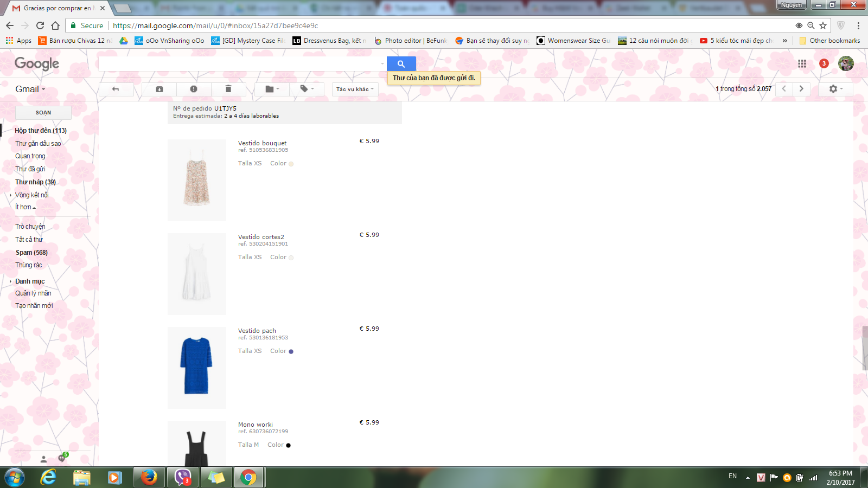Open the red notifications badge
The width and height of the screenshot is (868, 488).
824,63
